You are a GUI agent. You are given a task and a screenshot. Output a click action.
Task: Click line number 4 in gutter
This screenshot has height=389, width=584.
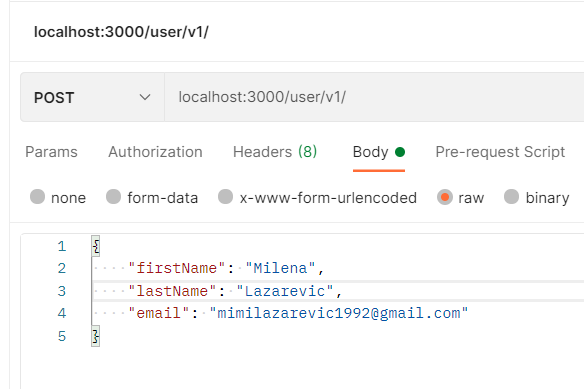(62, 313)
